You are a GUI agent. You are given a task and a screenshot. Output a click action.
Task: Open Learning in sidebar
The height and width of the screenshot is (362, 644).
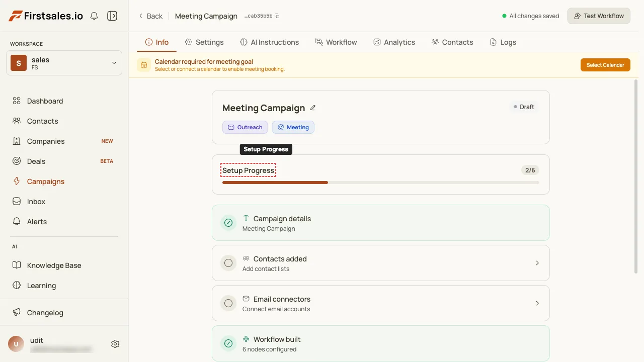pos(64,286)
